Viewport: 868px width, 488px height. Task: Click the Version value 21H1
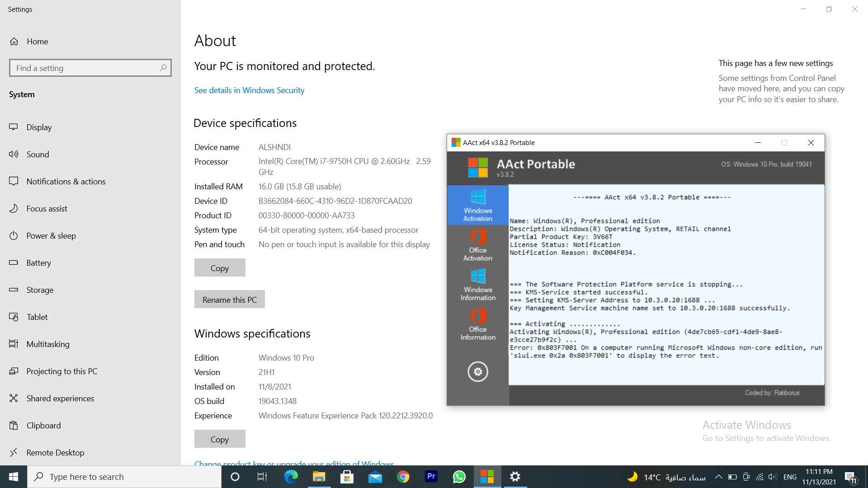pos(266,372)
